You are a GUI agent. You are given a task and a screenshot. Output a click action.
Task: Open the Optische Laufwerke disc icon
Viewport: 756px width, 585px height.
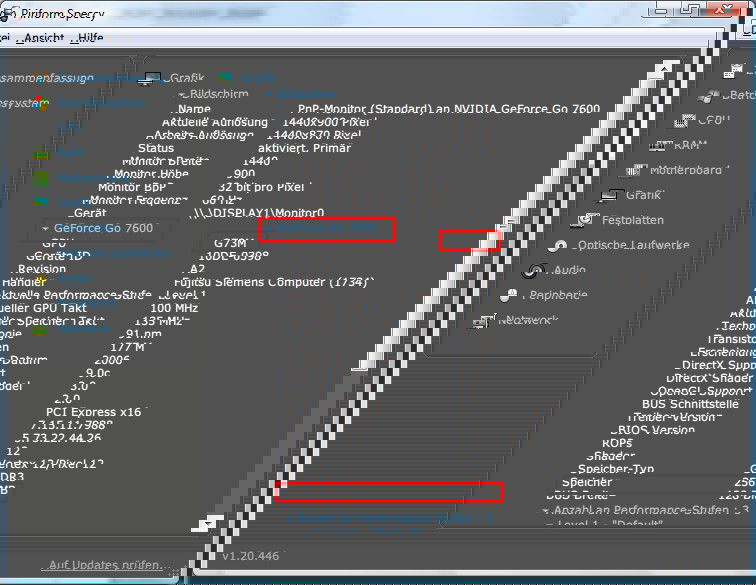coord(558,246)
